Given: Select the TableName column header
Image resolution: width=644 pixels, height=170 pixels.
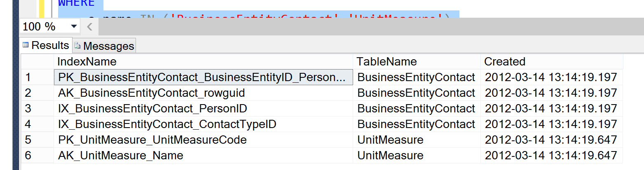Looking at the screenshot, I should tap(416, 62).
